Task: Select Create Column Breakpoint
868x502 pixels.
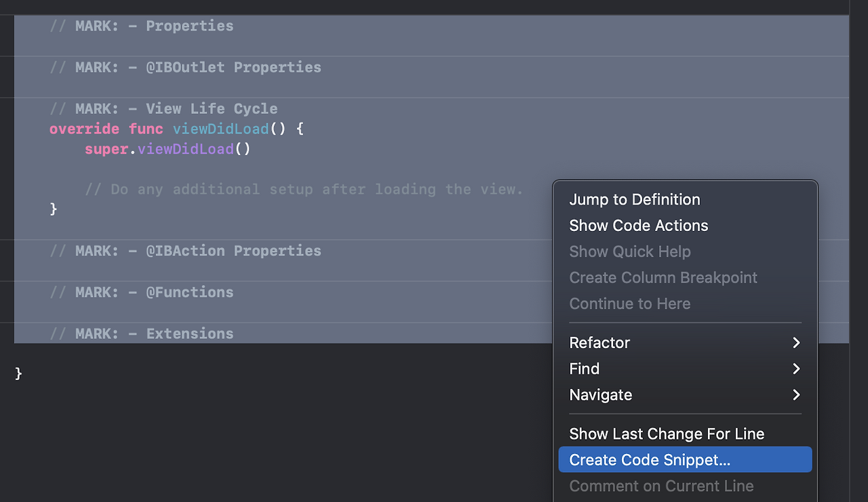Action: 663,278
